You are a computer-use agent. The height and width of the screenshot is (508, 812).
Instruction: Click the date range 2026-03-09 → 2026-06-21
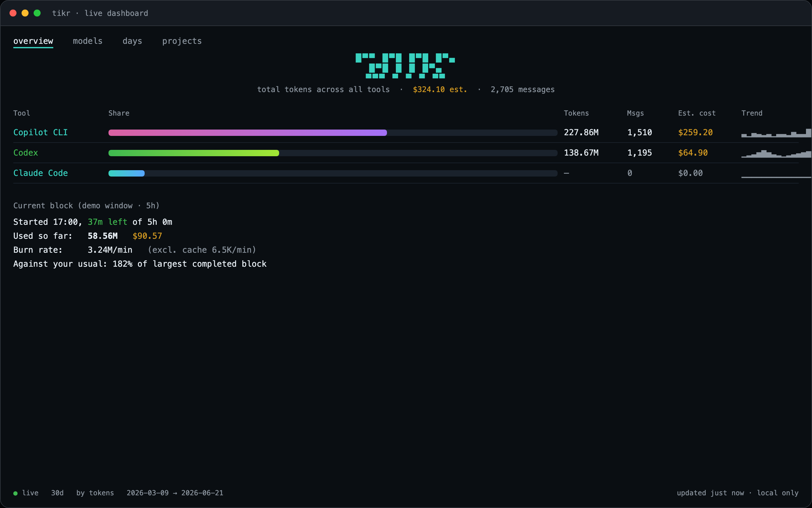point(175,493)
